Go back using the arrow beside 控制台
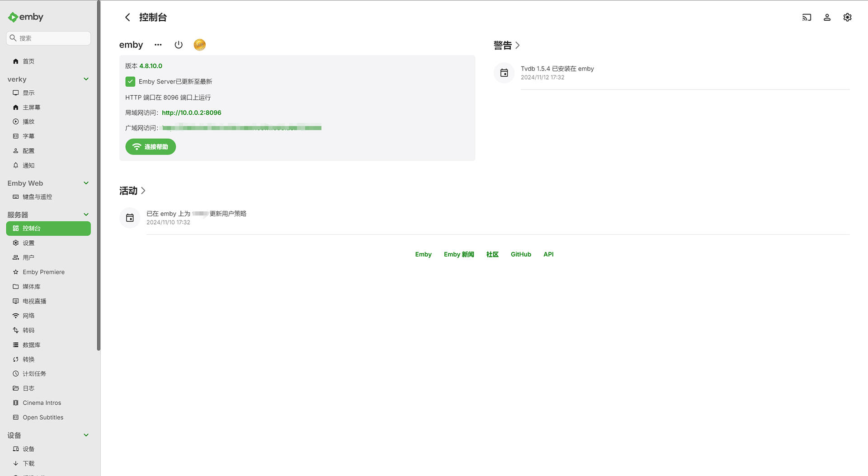The height and width of the screenshot is (476, 868). tap(127, 17)
